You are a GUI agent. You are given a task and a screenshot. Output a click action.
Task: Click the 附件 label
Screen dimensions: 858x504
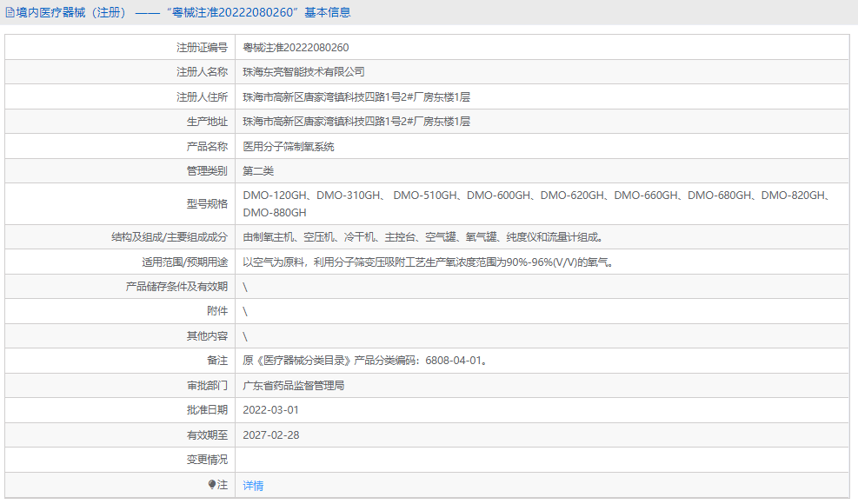[x=217, y=311]
